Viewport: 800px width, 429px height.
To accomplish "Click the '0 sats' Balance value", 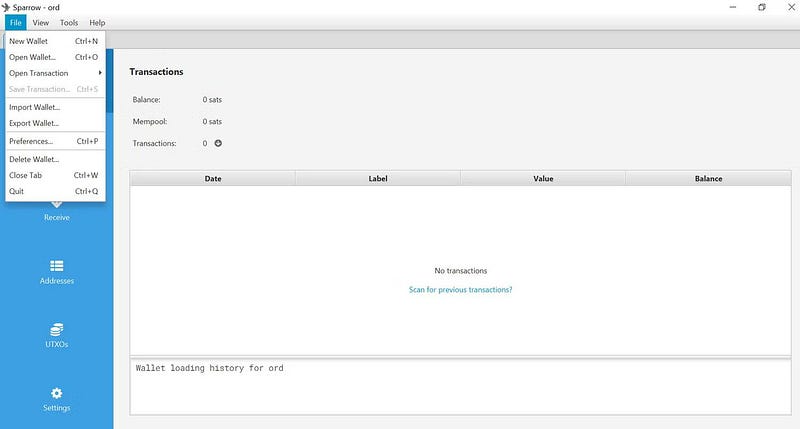I will coord(212,99).
